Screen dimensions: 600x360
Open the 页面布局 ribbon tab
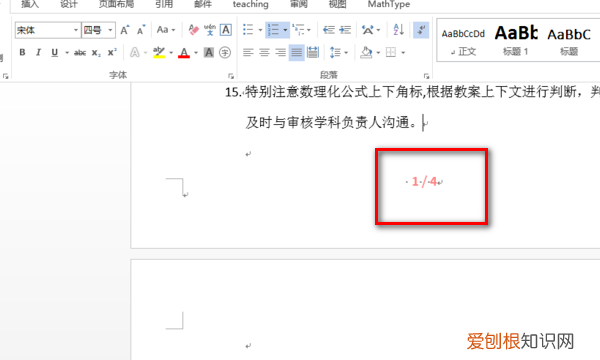[x=116, y=4]
